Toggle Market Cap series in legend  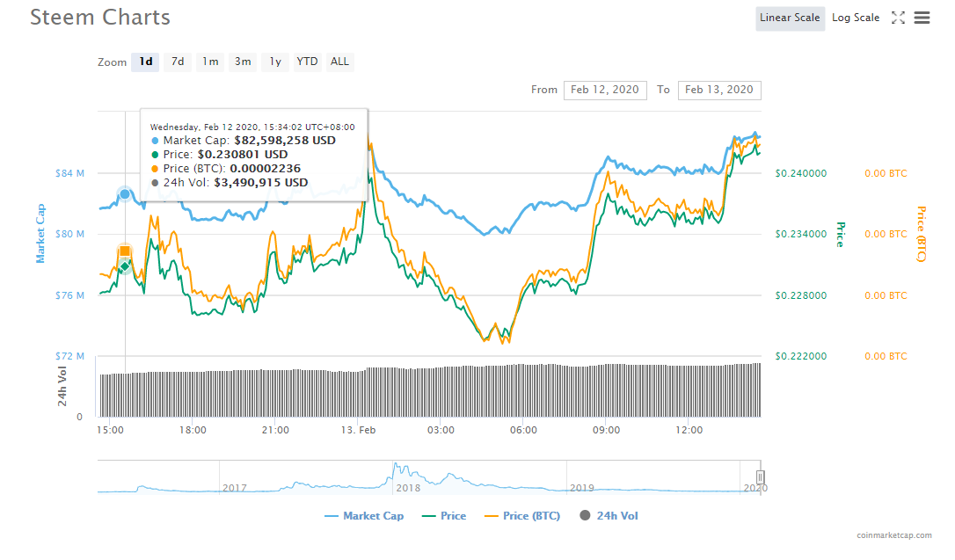point(364,516)
